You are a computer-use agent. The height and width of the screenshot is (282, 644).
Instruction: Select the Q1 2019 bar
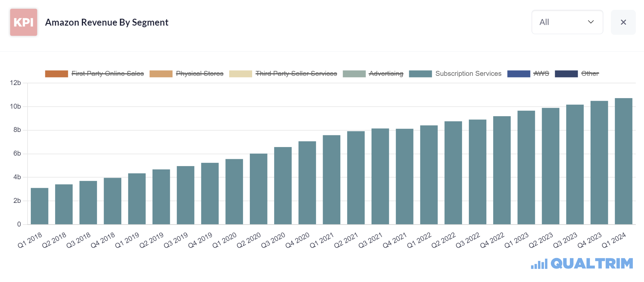[137, 199]
